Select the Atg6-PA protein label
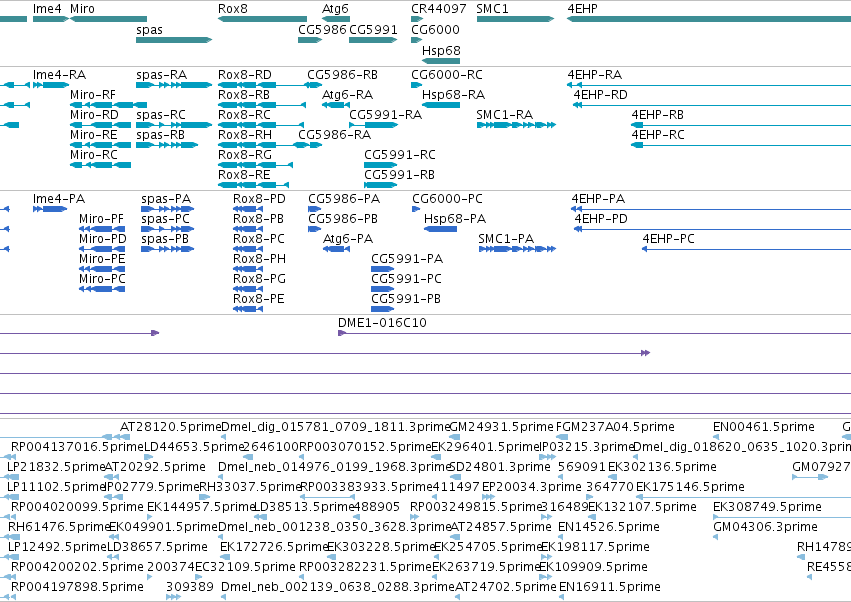Viewport: 851px width, 602px height. 348,239
